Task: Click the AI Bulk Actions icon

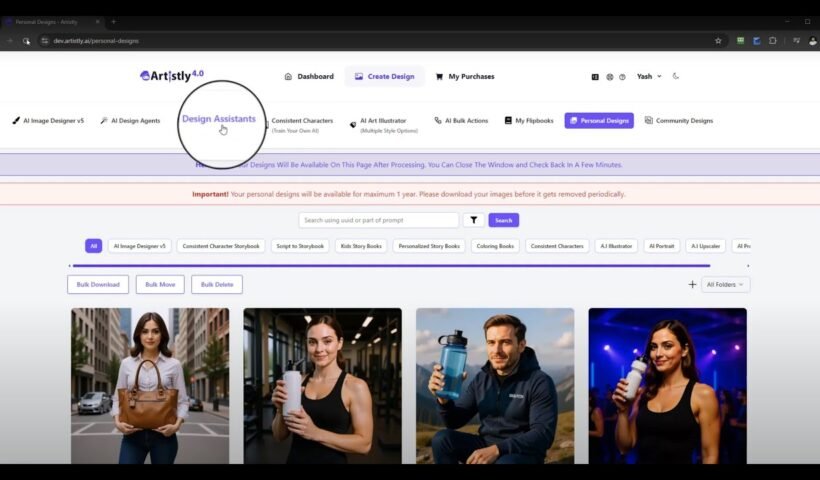Action: [x=438, y=120]
